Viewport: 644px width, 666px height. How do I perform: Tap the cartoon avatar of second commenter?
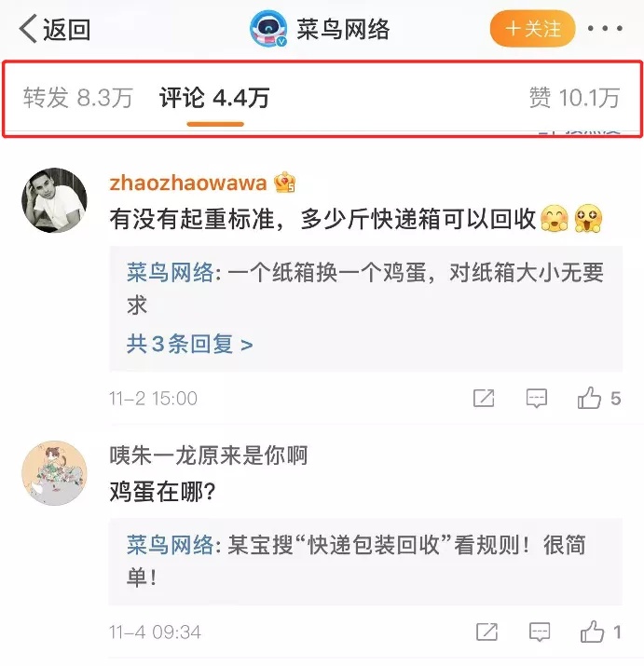(x=54, y=473)
